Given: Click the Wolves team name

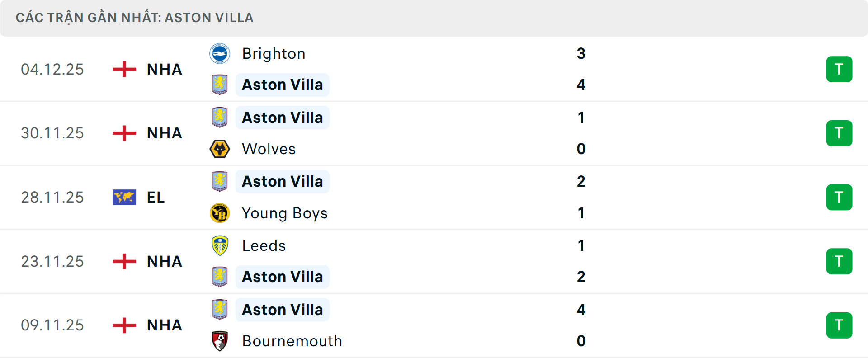Looking at the screenshot, I should tap(269, 149).
